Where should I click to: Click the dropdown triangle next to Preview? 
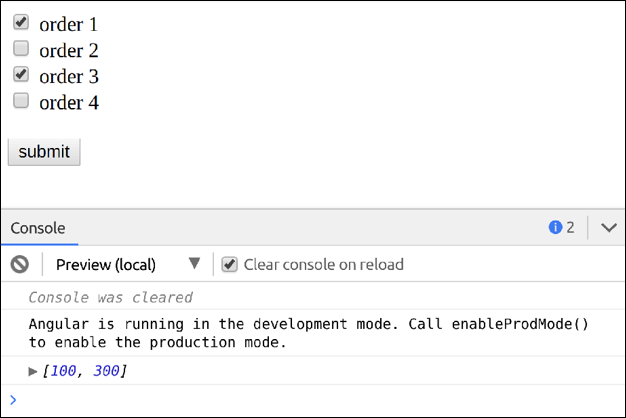[x=194, y=263]
